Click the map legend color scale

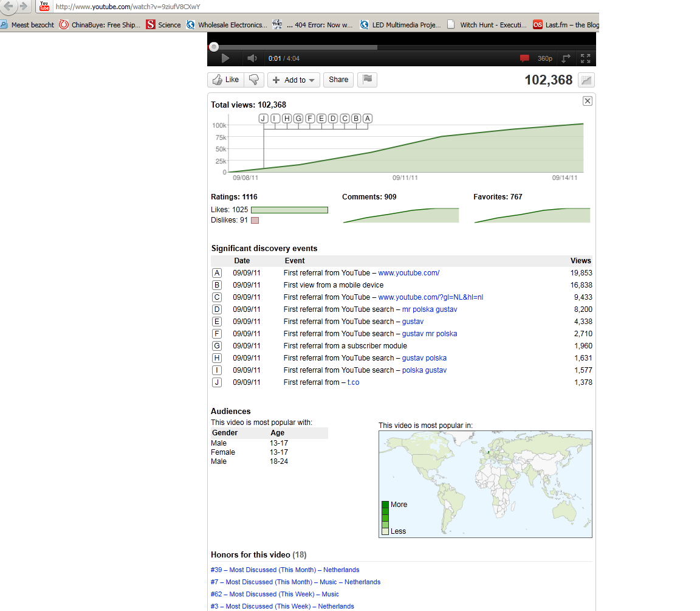[x=385, y=518]
